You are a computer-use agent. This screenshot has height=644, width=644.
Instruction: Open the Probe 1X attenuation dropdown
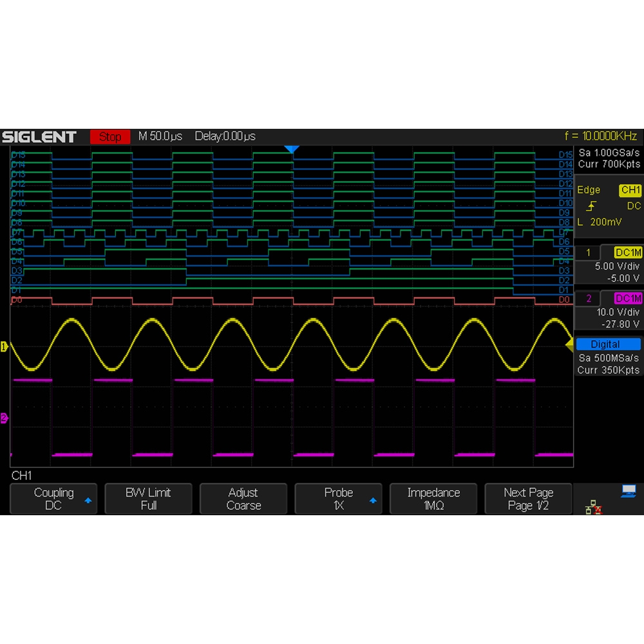point(338,499)
